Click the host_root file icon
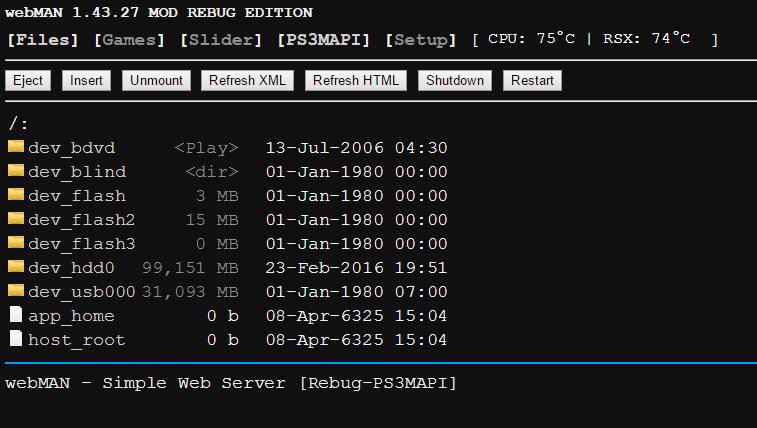 click(x=16, y=338)
